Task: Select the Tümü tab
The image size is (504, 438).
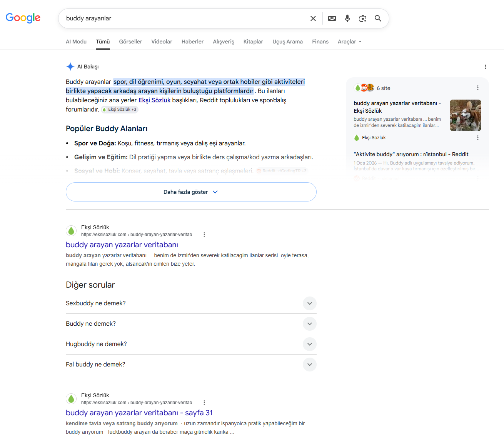Action: 103,42
